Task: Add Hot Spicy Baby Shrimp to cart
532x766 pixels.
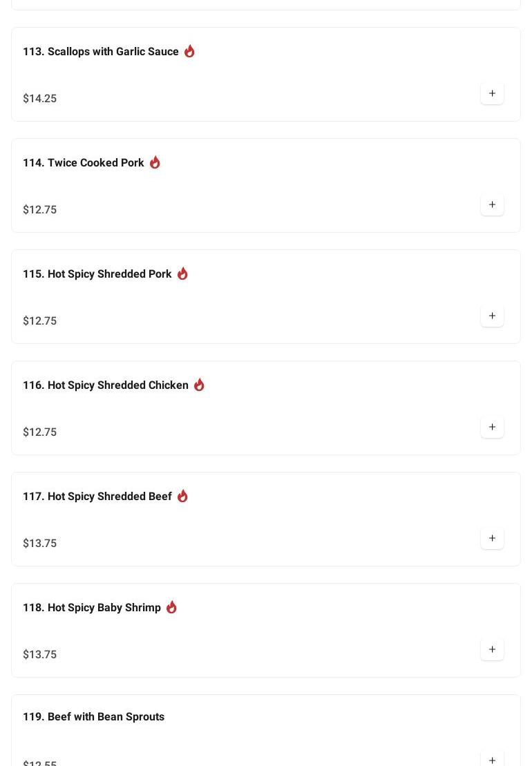Action: 492,649
